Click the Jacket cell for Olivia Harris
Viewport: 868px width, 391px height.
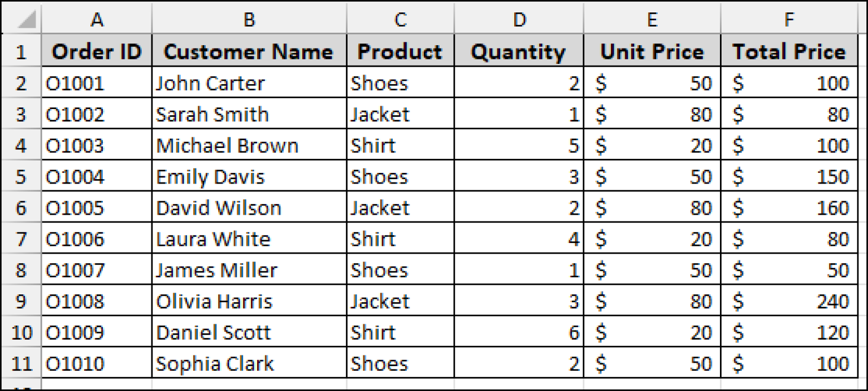(x=400, y=302)
